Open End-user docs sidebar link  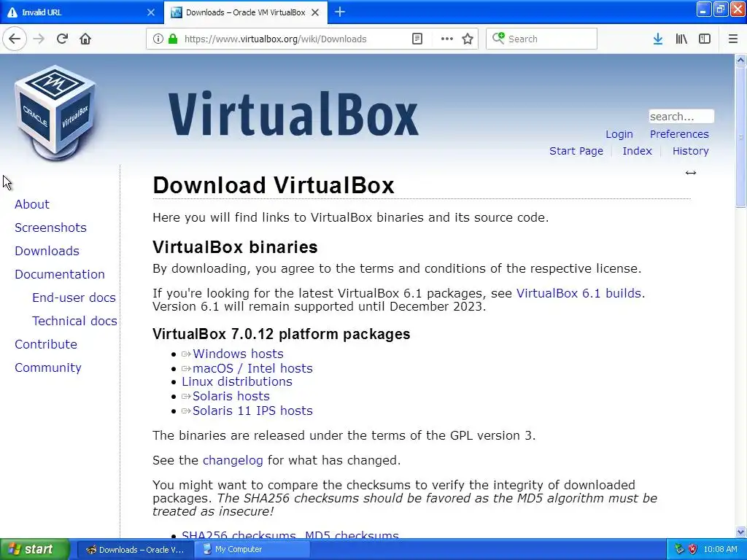click(74, 297)
